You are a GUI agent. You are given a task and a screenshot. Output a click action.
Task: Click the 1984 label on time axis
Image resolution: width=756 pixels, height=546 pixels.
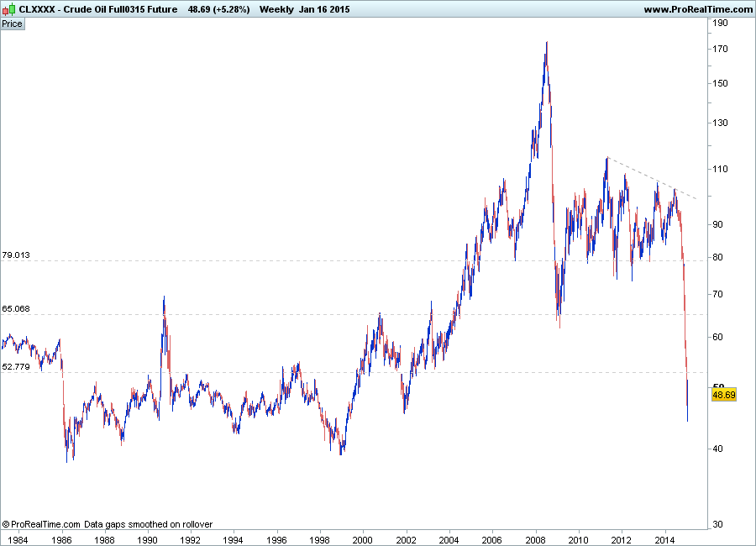coord(18,540)
